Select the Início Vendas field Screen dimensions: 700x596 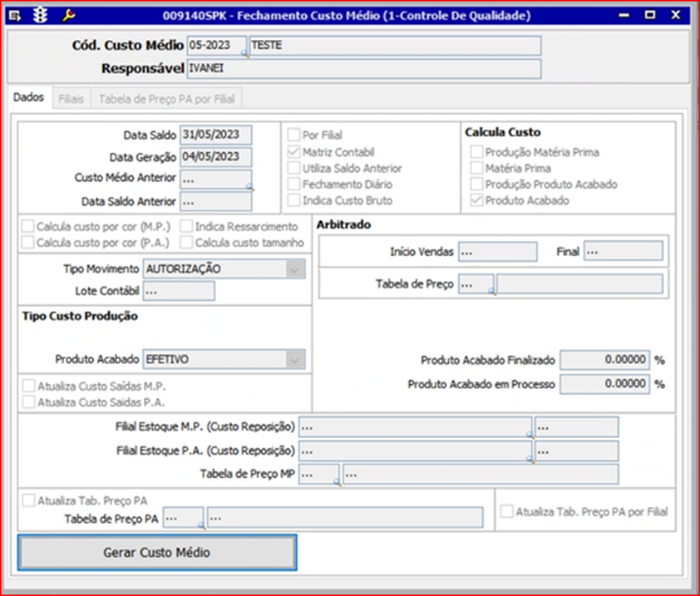pos(497,251)
